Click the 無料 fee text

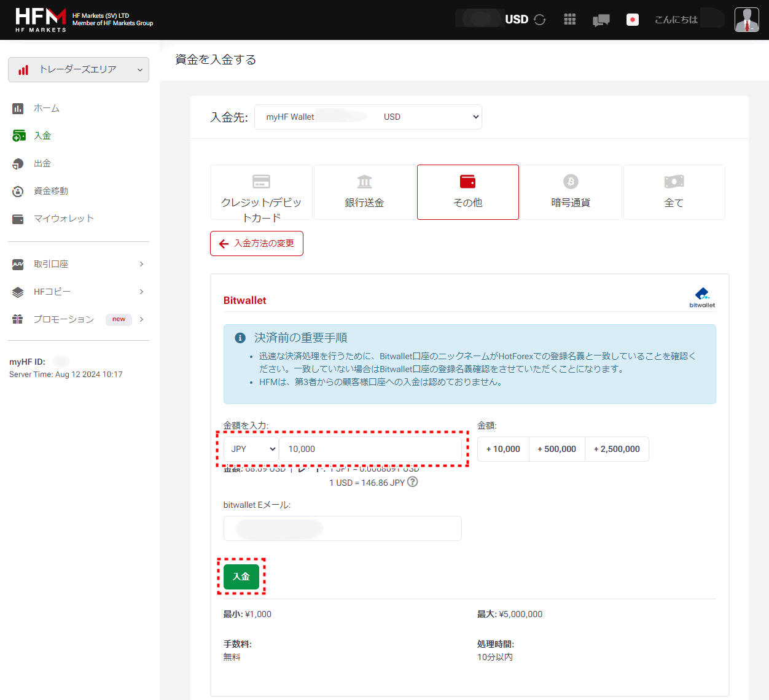coord(232,657)
